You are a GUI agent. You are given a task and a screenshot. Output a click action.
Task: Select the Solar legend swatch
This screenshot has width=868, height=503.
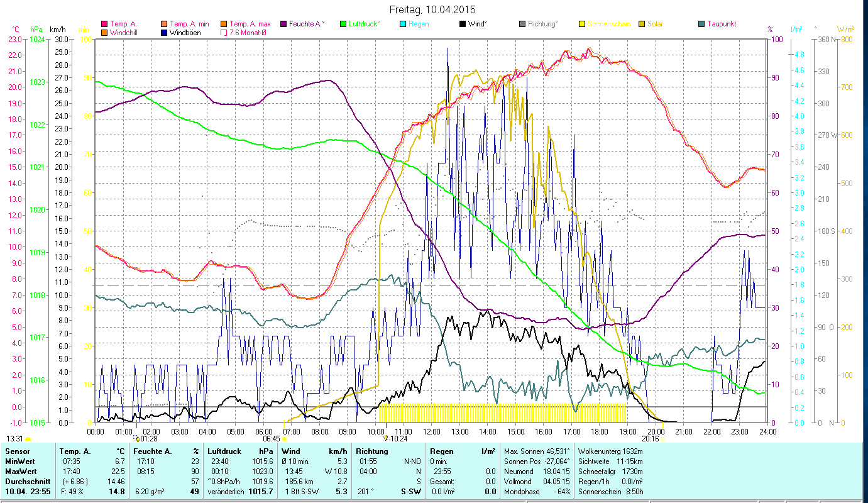642,25
